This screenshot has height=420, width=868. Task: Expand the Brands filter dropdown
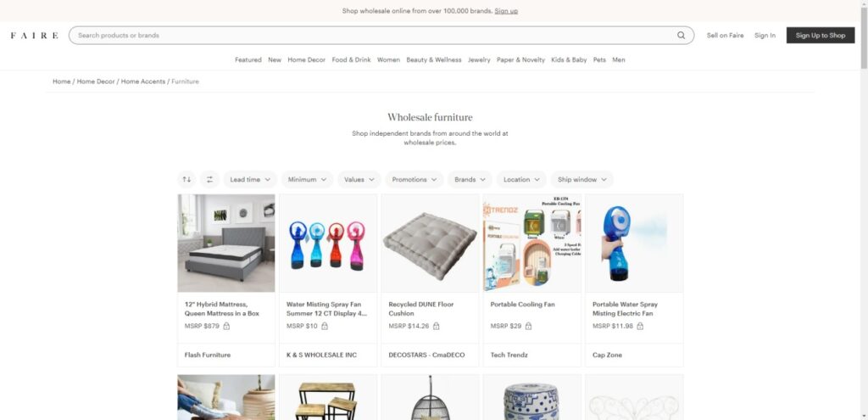(470, 180)
